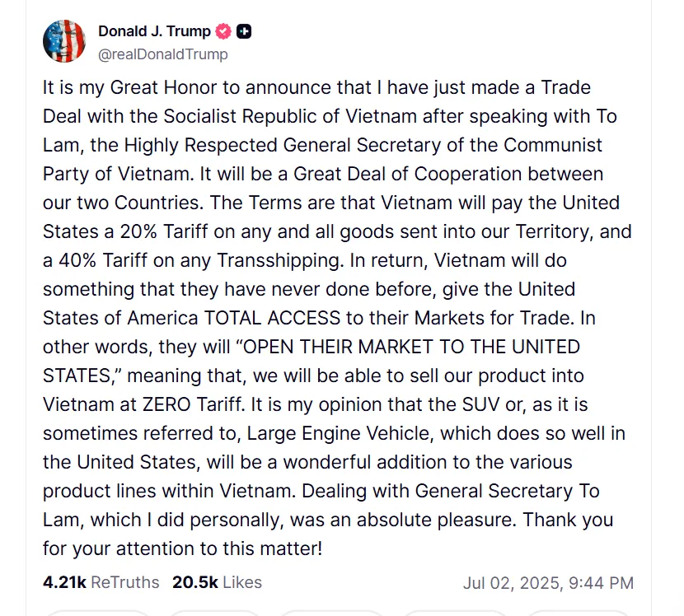Screen dimensions: 684x616
Task: Click the pink verified checkmark badge
Action: [223, 31]
